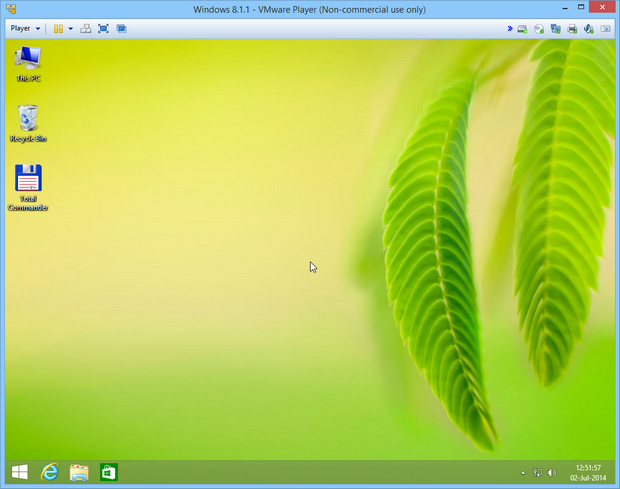Select the Recycle Bin desktop icon

(x=28, y=123)
